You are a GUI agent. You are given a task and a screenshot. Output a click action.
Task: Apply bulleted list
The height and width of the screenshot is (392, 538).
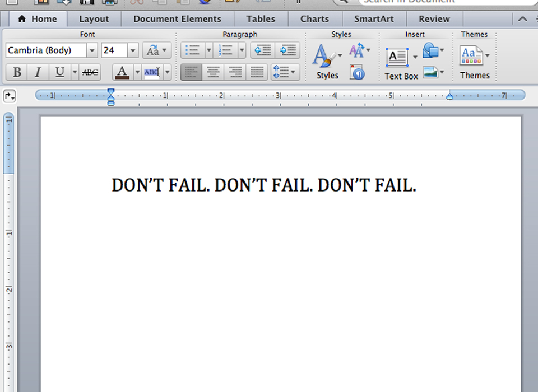point(193,50)
